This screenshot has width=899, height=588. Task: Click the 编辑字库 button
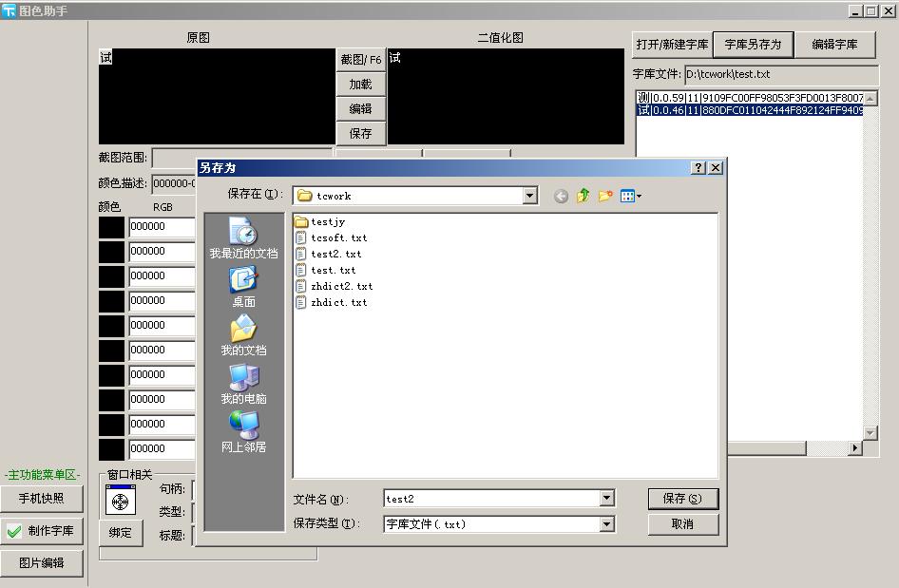(834, 45)
